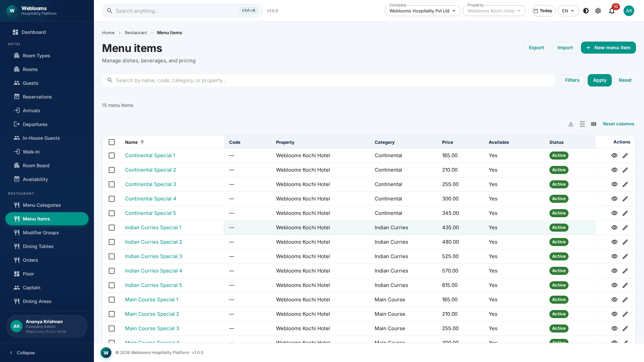The height and width of the screenshot is (362, 644).
Task: Edit Main Course Special 1 pencil icon
Action: (625, 300)
